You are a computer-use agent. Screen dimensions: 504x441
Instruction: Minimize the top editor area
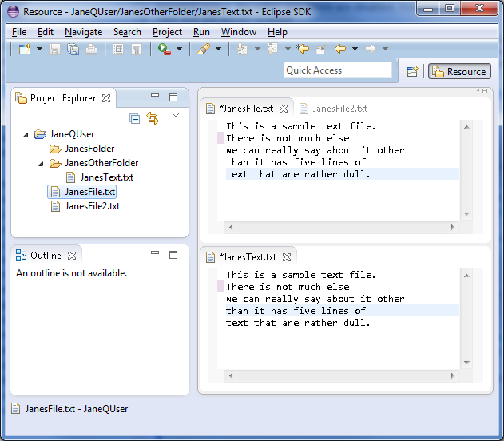478,90
